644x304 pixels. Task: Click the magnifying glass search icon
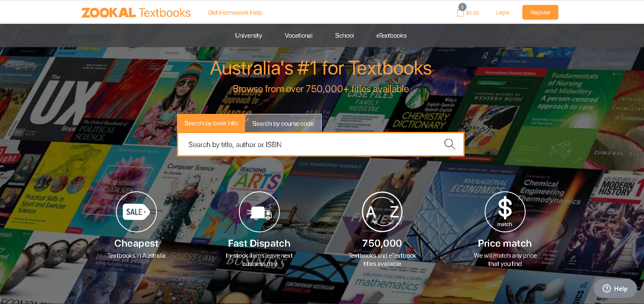click(449, 144)
